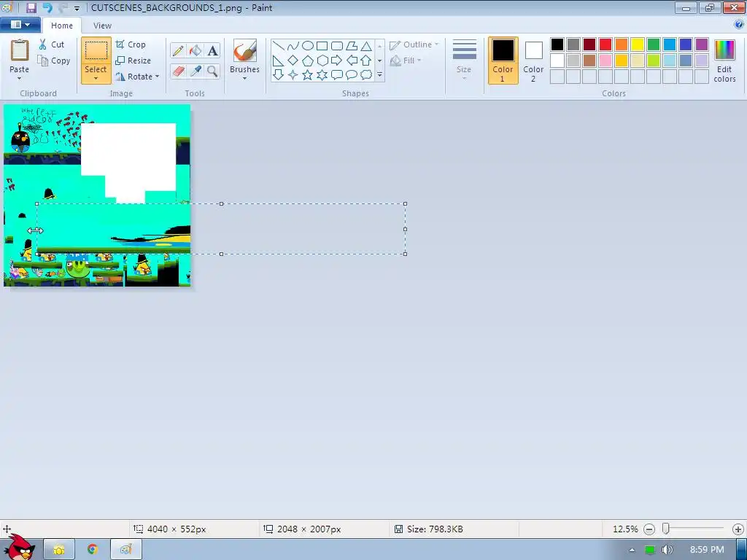The image size is (747, 560).
Task: Select the Curve shape
Action: pos(293,46)
